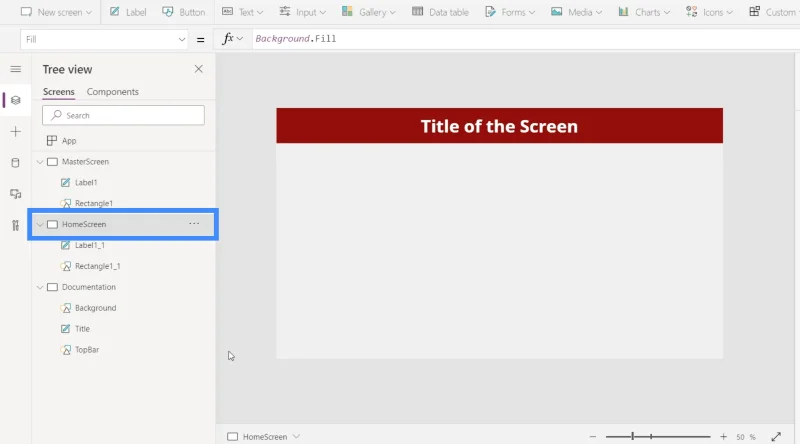The height and width of the screenshot is (444, 800).
Task: Click the Background shape icon
Action: coord(65,308)
